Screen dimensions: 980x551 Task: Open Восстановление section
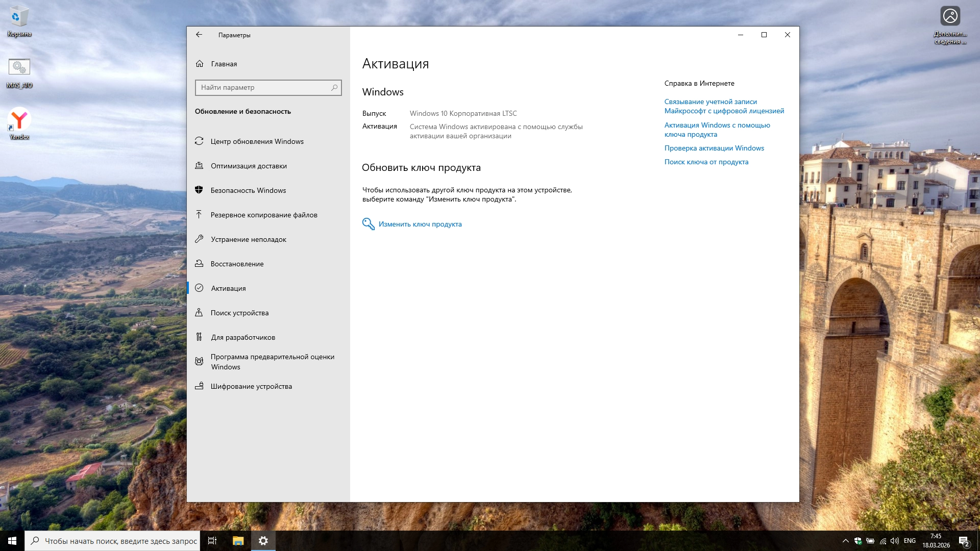click(x=237, y=264)
